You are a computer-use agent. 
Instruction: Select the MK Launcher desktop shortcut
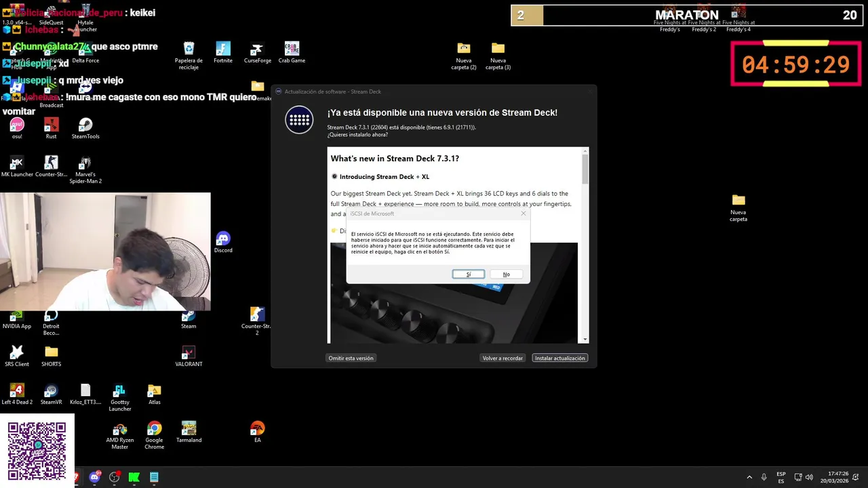(17, 166)
